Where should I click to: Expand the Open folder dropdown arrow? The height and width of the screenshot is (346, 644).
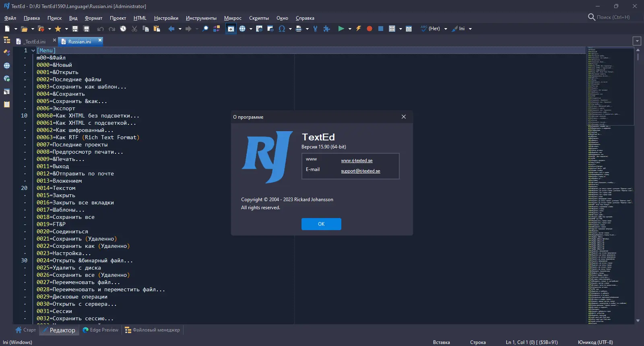(33, 29)
